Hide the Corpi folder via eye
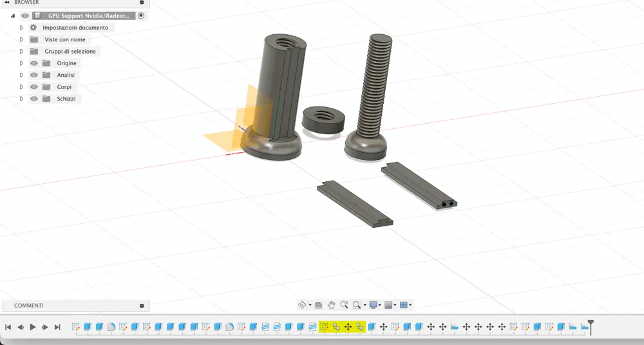Image resolution: width=644 pixels, height=345 pixels. coord(34,87)
